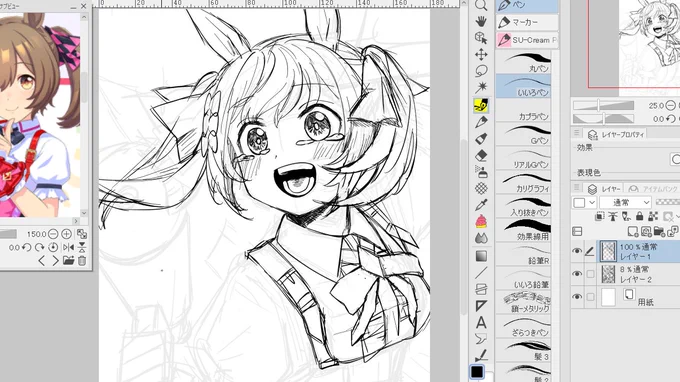
Task: Create a new raster layer
Action: 633,232
